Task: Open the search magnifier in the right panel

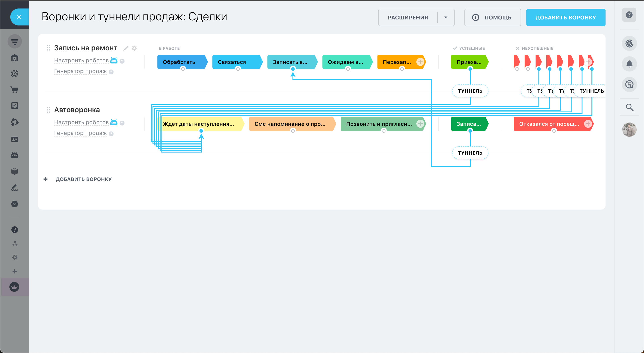Action: click(x=629, y=107)
